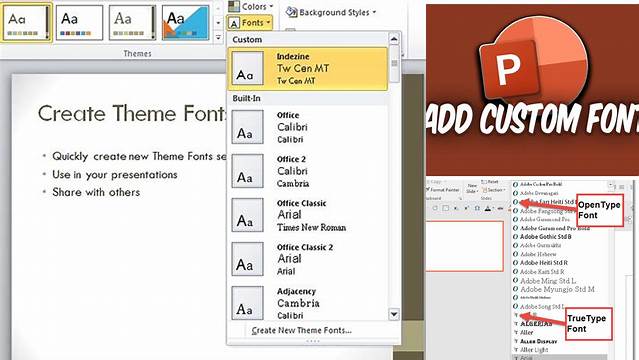Viewport: 639px width, 360px height.
Task: Select the second white theme thumbnail
Action: [x=79, y=22]
